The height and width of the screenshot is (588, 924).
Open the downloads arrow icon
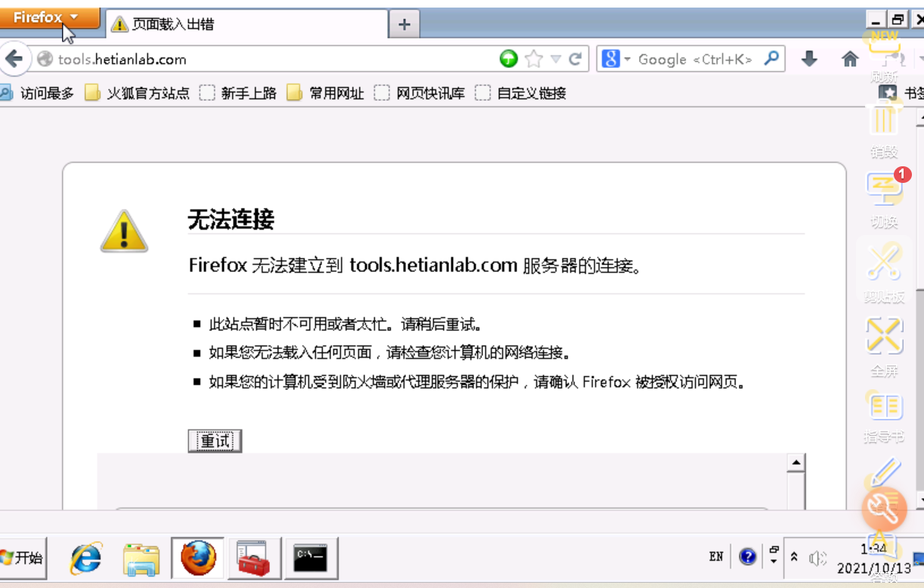810,59
